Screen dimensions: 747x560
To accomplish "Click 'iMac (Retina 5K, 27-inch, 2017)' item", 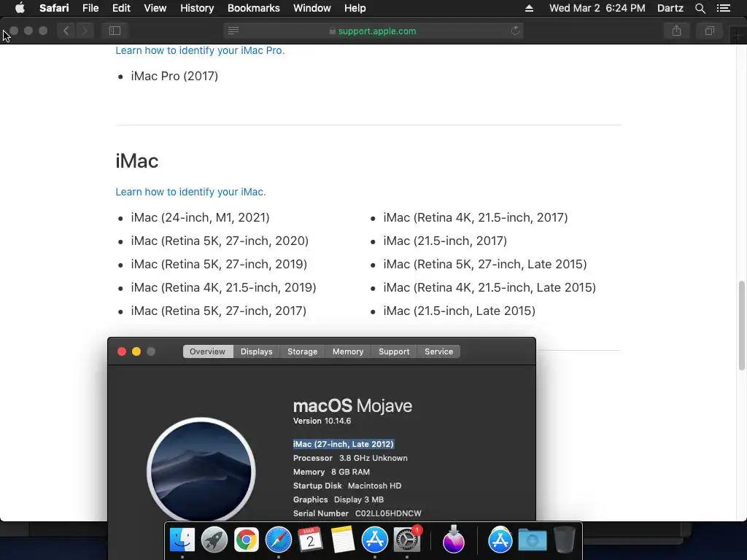I will tap(219, 311).
